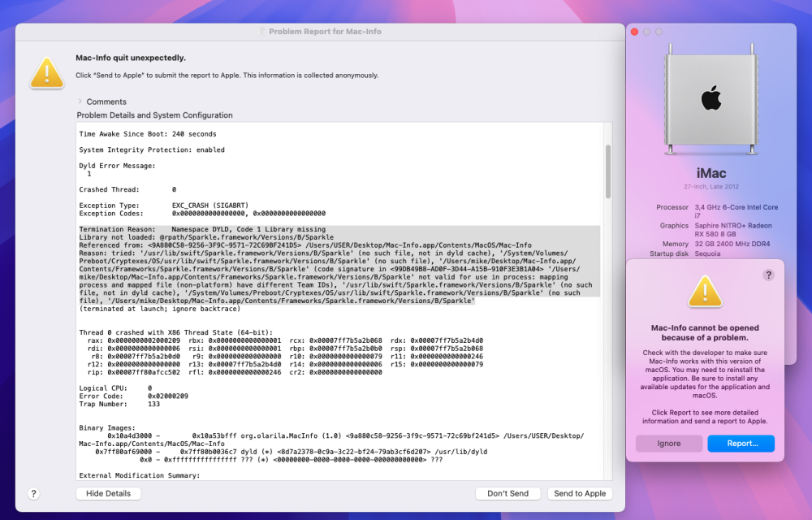812x520 pixels.
Task: Click the problem details scrollbar thumb
Action: click(608, 171)
